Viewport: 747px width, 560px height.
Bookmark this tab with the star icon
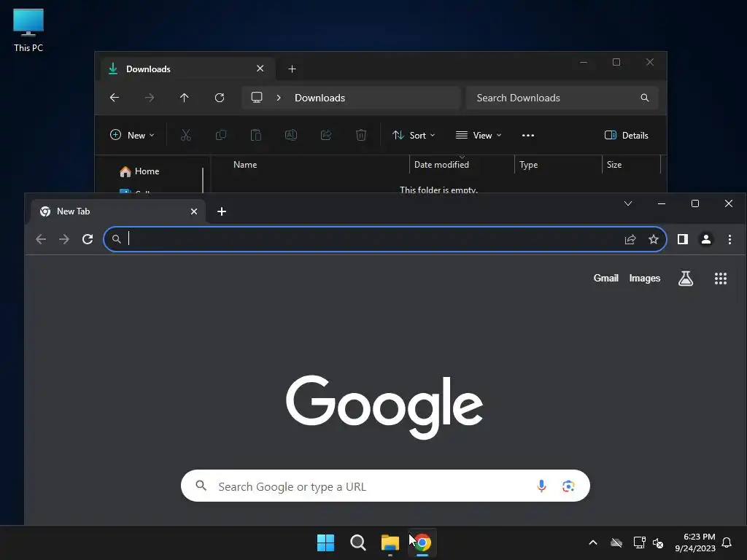[654, 239]
